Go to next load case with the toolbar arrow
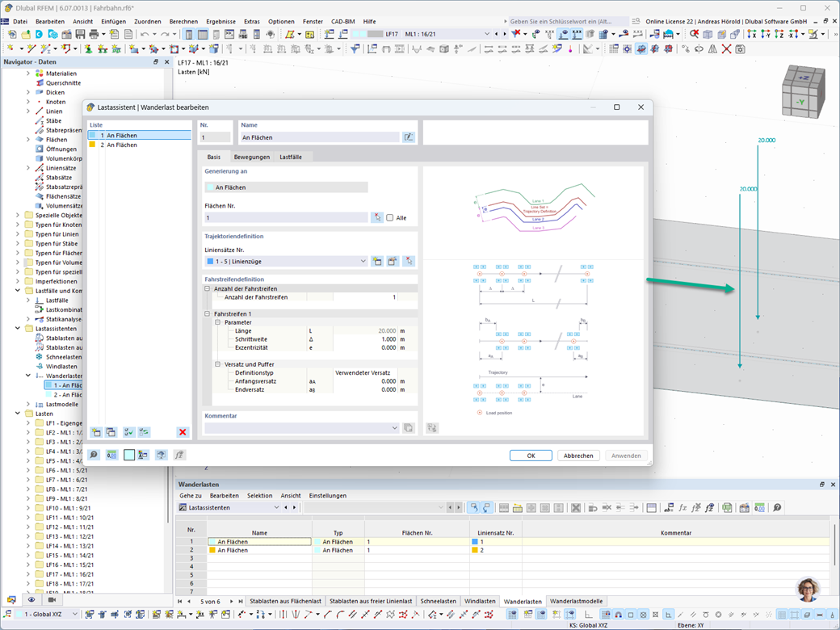840x630 pixels. click(504, 34)
